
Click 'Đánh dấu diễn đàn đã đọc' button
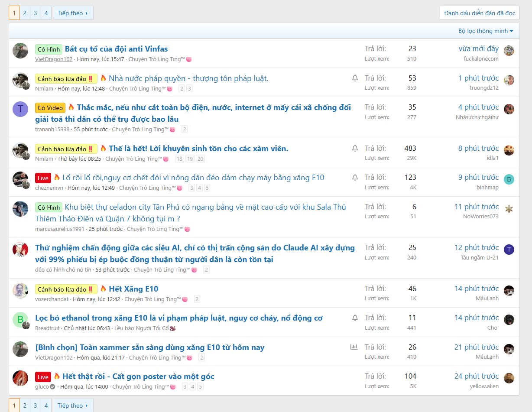click(x=480, y=13)
